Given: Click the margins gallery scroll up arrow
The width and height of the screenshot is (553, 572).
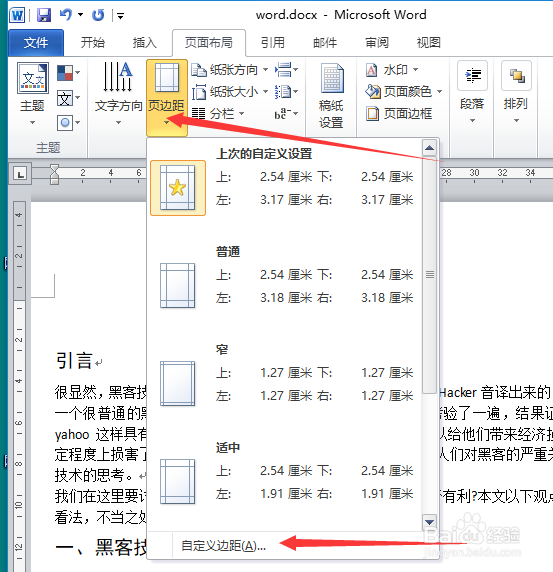Looking at the screenshot, I should [x=429, y=148].
